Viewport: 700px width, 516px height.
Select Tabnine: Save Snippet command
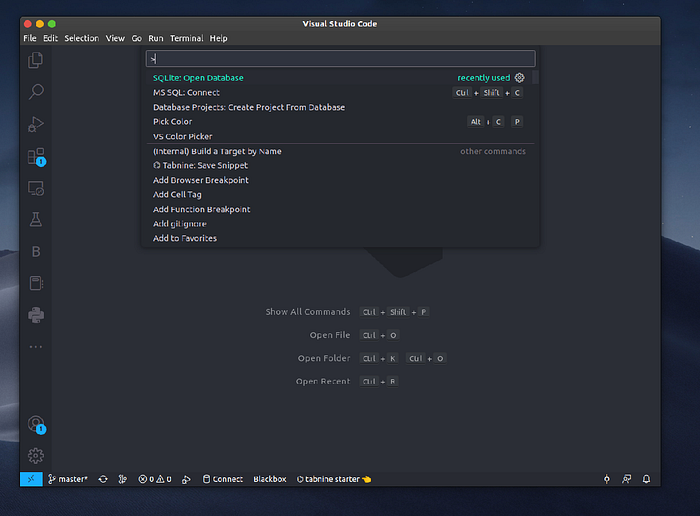(340, 166)
